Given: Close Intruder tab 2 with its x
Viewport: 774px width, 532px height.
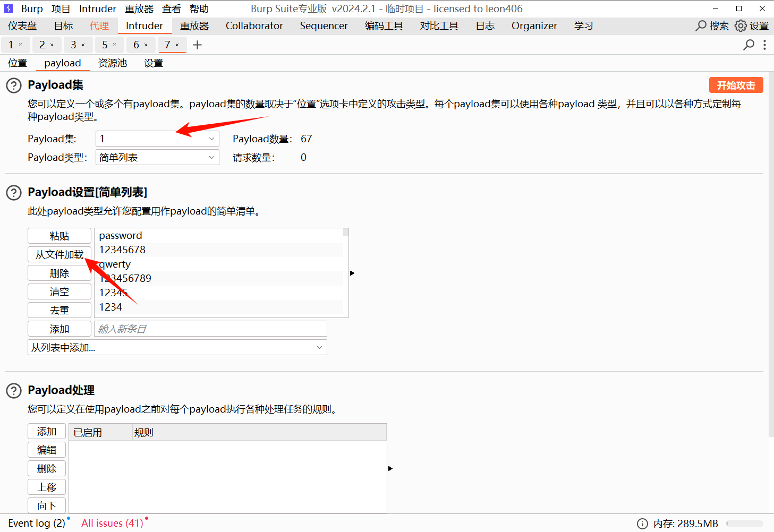Looking at the screenshot, I should pos(52,45).
